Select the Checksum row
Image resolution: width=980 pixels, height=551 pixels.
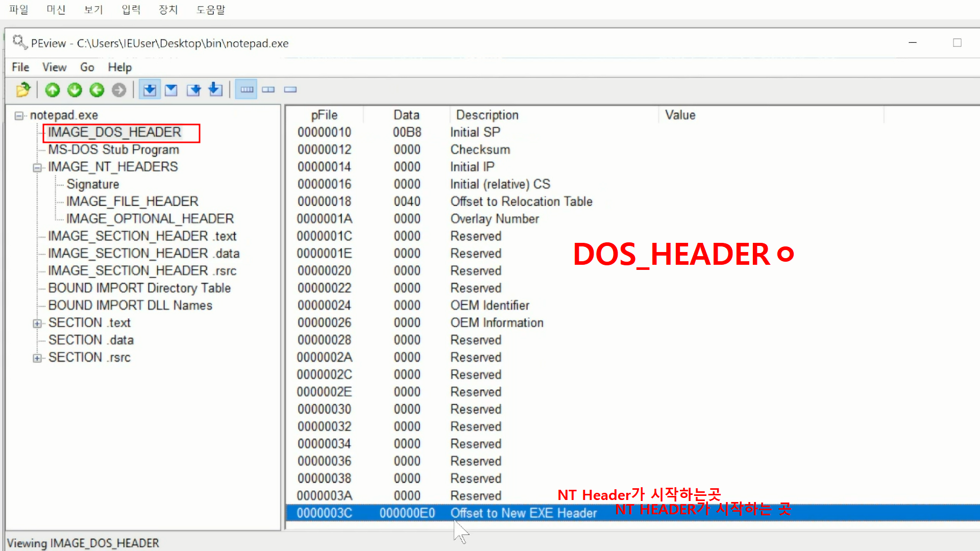(x=633, y=150)
